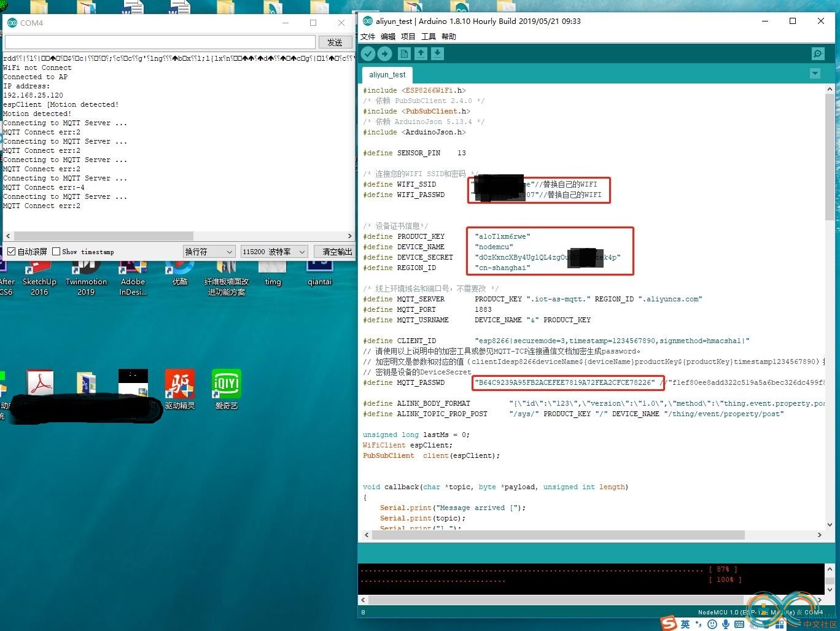Open the 换行符 line ending dropdown
Screen dimensions: 840x631
(x=209, y=252)
